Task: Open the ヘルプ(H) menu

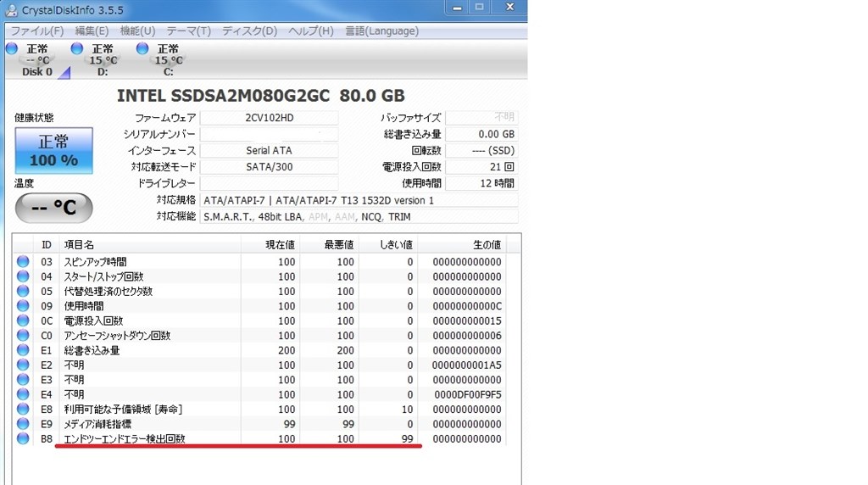Action: point(311,31)
